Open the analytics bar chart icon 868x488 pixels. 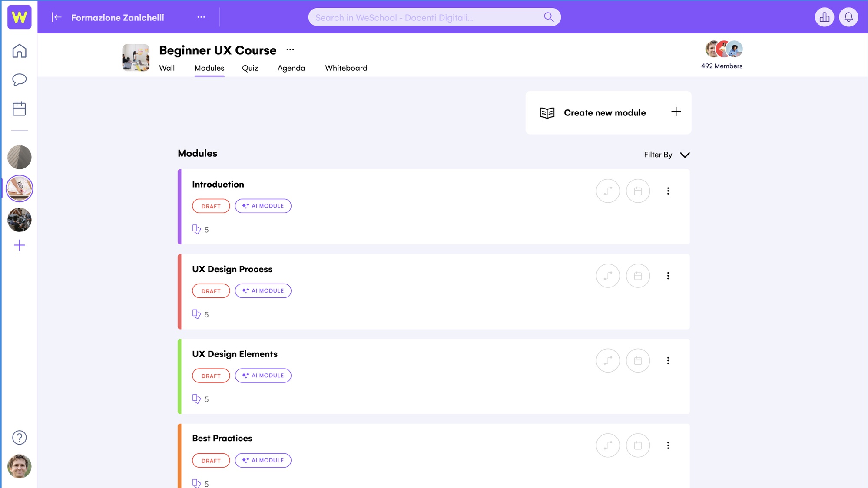824,17
